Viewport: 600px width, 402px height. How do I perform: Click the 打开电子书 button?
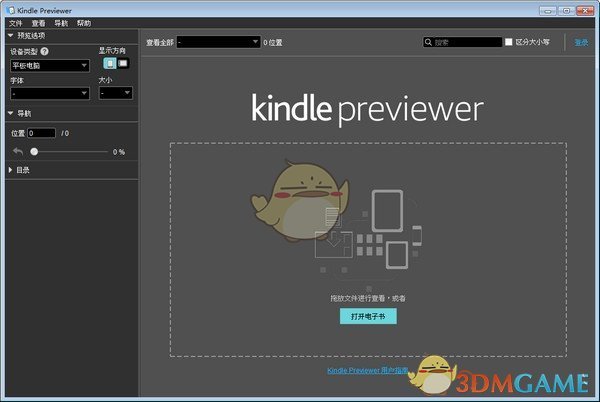368,316
